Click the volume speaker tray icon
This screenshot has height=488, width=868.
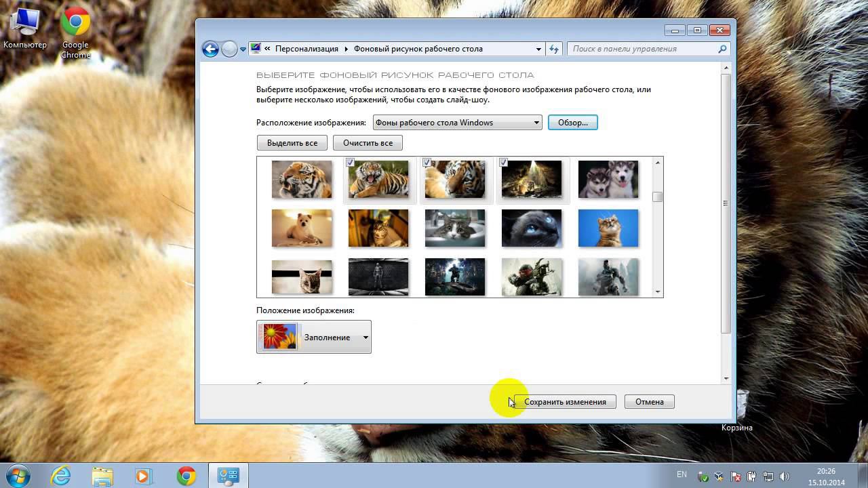(x=785, y=476)
